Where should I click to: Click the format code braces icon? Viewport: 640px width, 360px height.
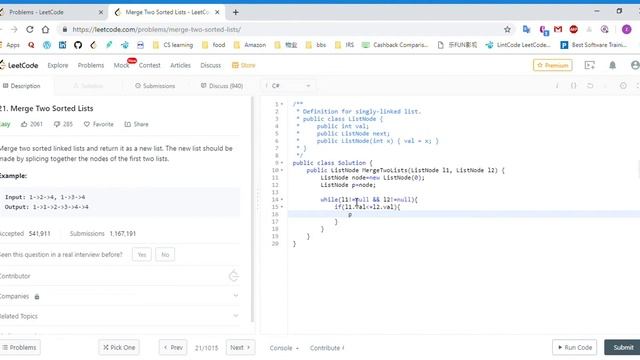(x=573, y=86)
